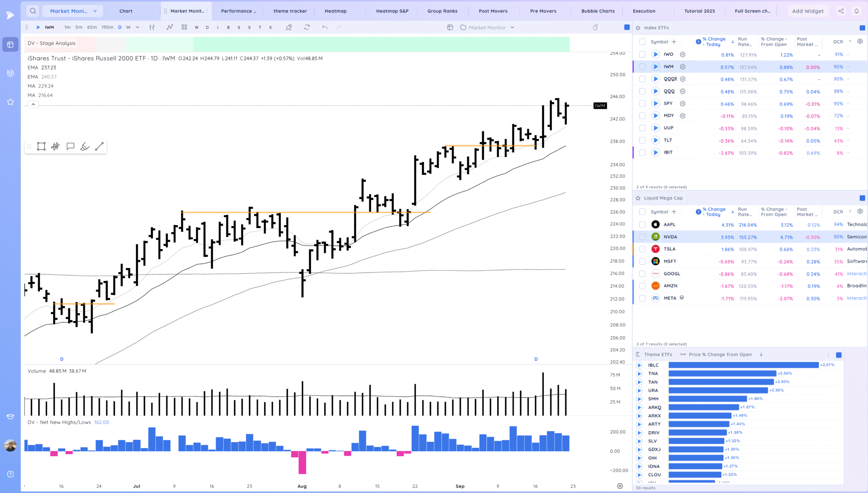Screen dimensions: 868x493
Task: Open Index ETFs table settings gear
Action: 860,41
